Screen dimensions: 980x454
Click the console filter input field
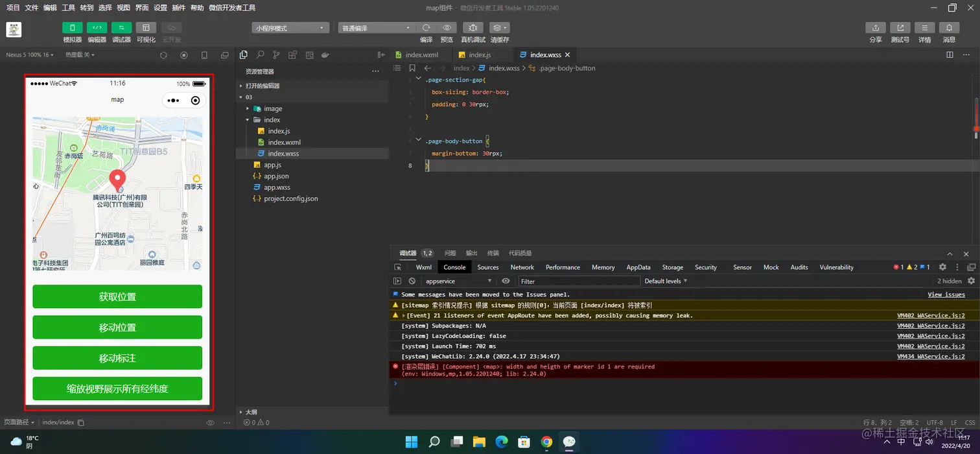click(579, 281)
